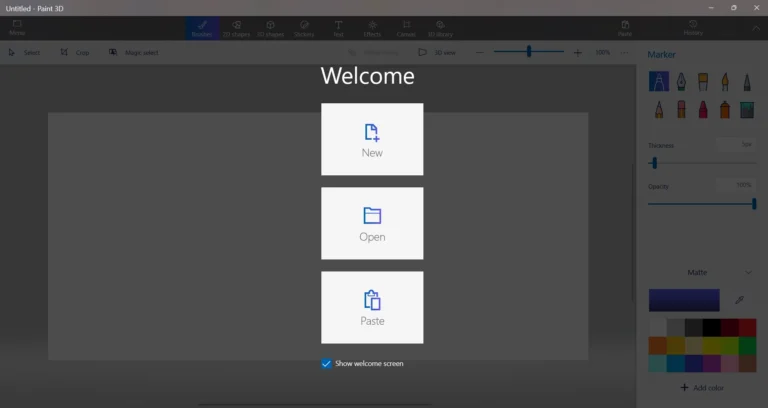768x408 pixels.
Task: Select the Pixel pen brush
Action: 747,82
